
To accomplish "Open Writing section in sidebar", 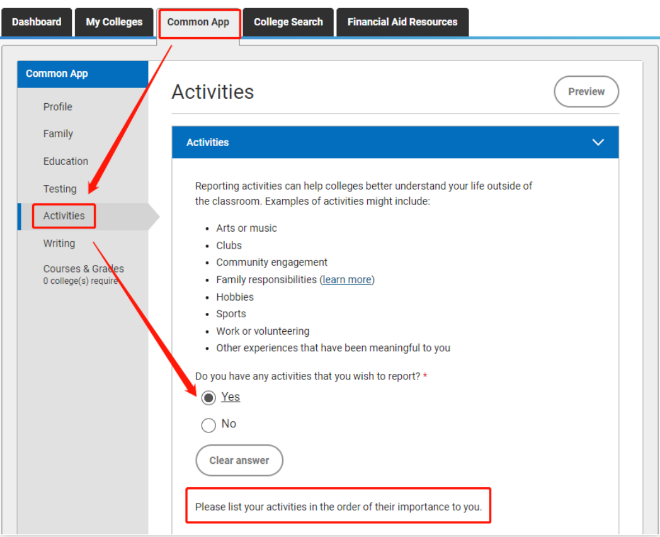I will point(59,243).
